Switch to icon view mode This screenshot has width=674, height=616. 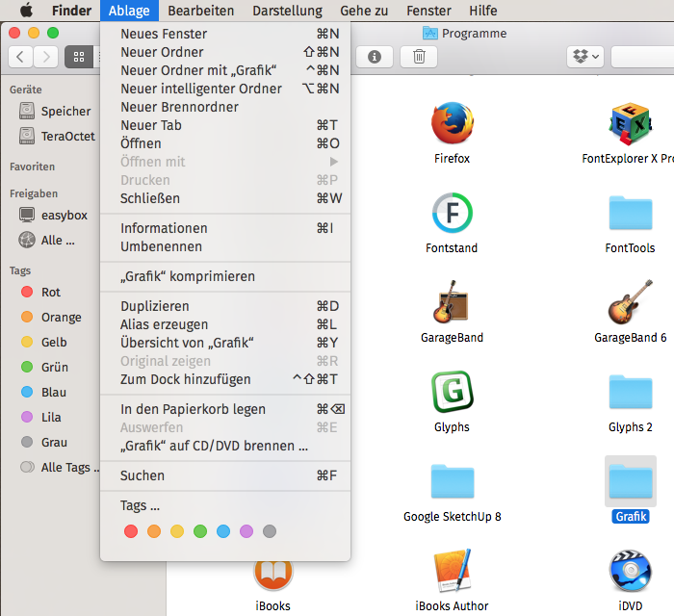click(78, 57)
